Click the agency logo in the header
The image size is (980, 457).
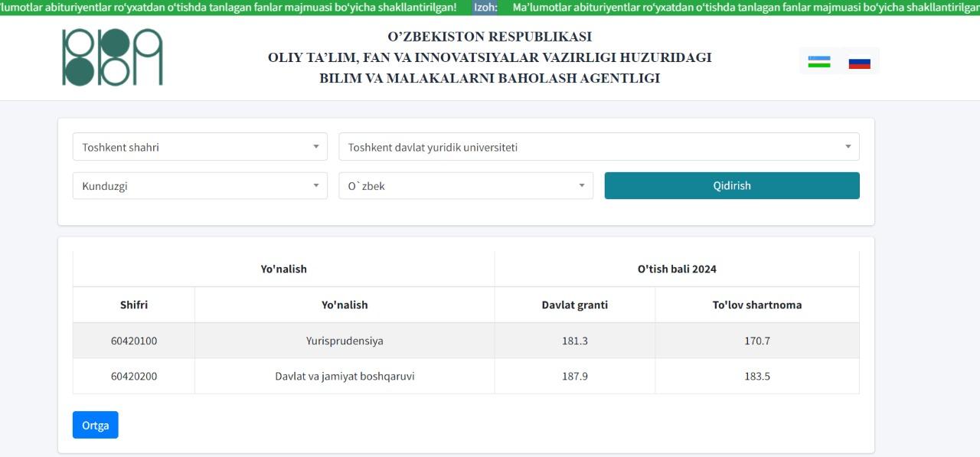[x=113, y=57]
